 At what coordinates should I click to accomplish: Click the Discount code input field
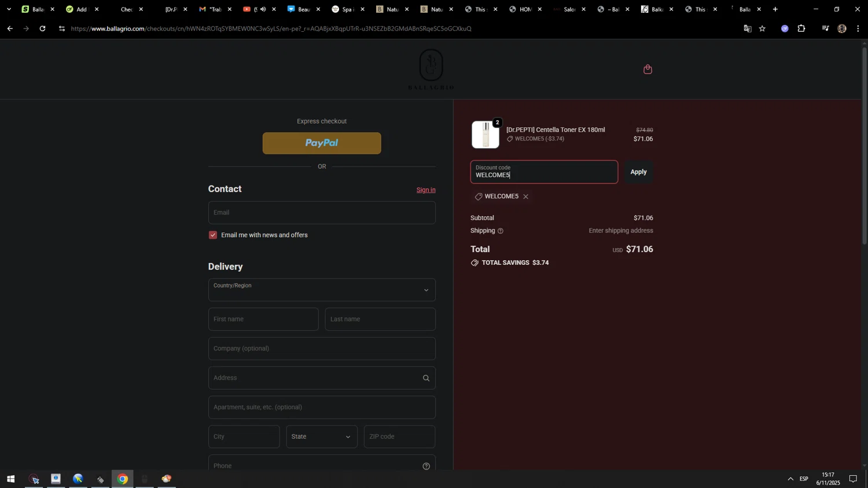pyautogui.click(x=544, y=172)
